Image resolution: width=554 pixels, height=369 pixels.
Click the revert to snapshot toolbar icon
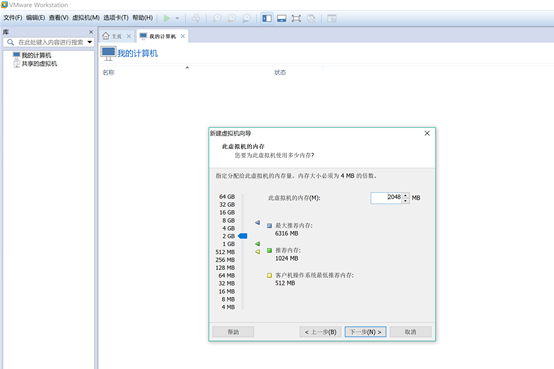[x=231, y=18]
